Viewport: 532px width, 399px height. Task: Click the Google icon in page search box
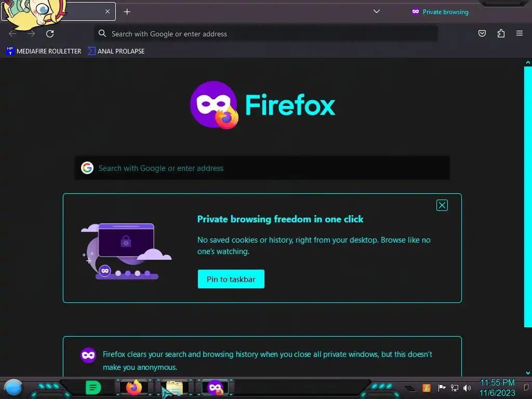87,168
